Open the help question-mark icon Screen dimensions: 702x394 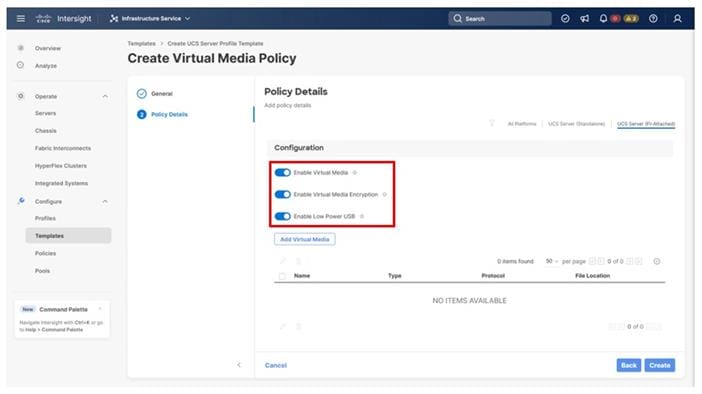[653, 18]
